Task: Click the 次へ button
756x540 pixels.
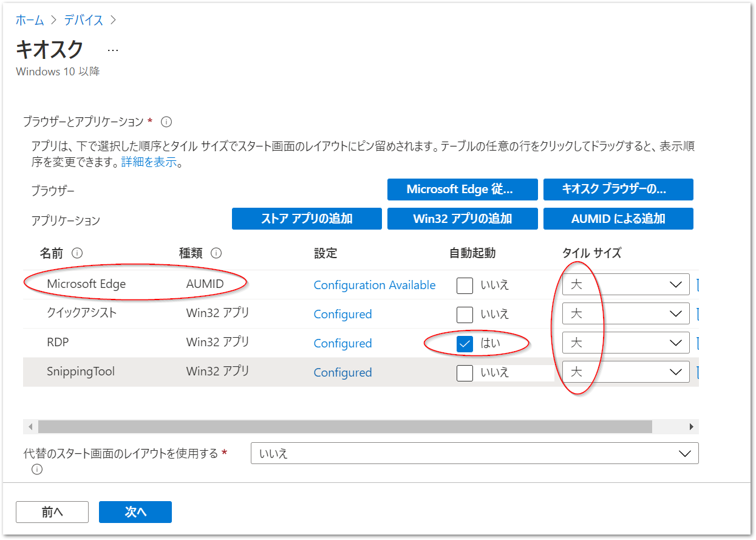Action: coord(135,512)
